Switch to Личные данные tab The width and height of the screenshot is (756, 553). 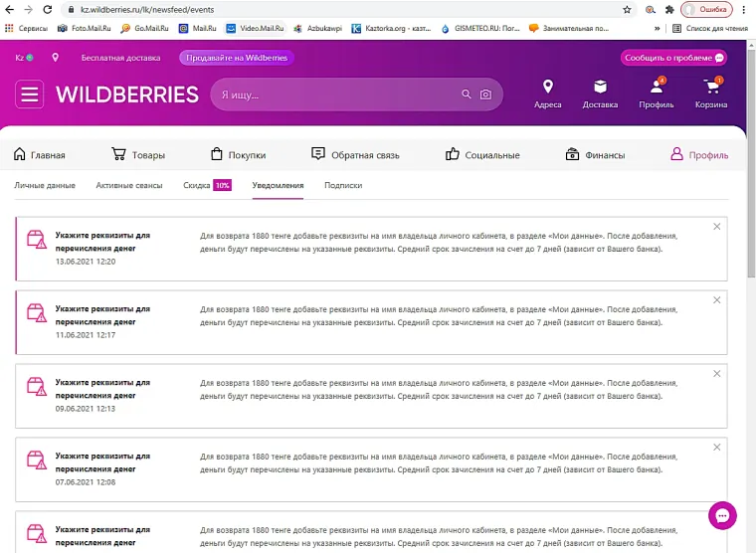tap(45, 185)
